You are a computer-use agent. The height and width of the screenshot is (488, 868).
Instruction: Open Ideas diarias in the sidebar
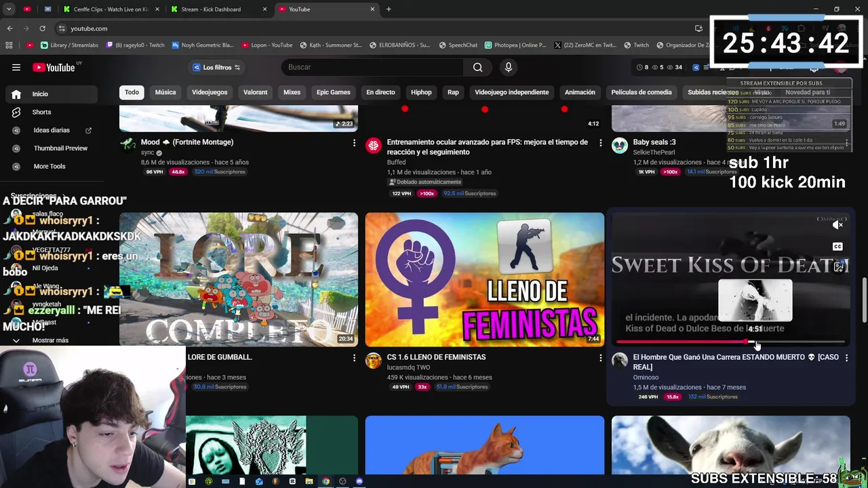click(52, 130)
